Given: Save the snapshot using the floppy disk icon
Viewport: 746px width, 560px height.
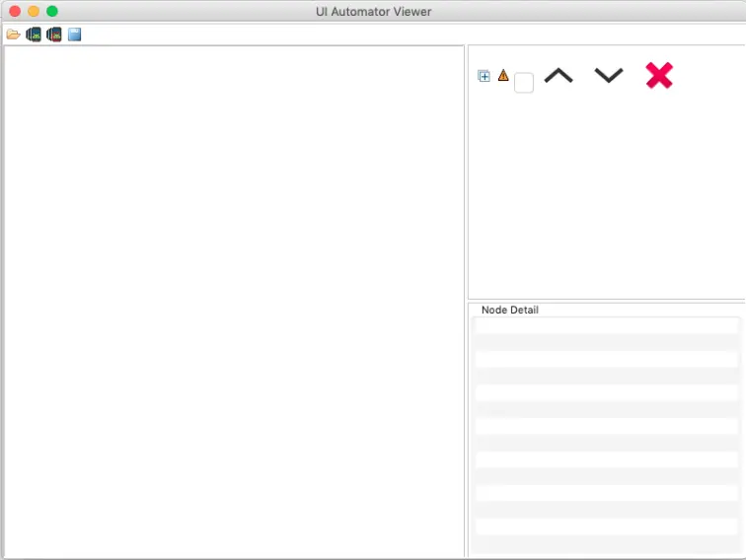Looking at the screenshot, I should 74,35.
